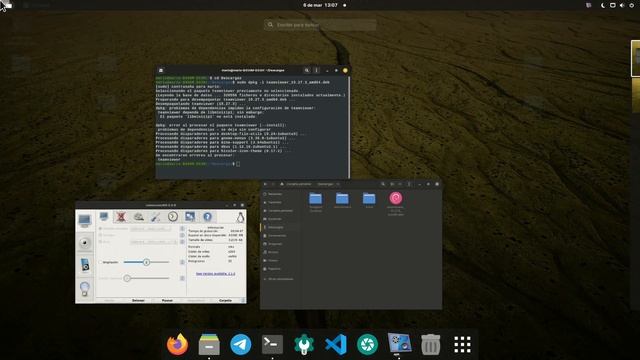Click the Pausar button in recorder
Image resolution: width=640 pixels, height=360 pixels.
[167, 300]
